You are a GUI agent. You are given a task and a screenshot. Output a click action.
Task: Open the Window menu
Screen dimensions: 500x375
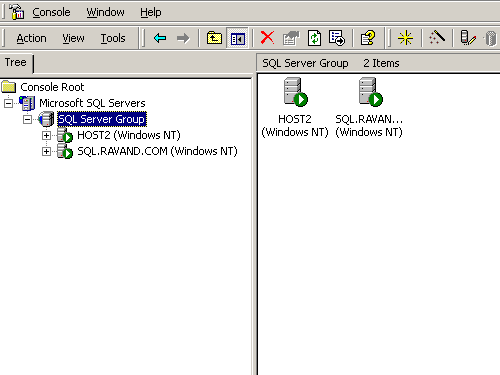click(105, 12)
